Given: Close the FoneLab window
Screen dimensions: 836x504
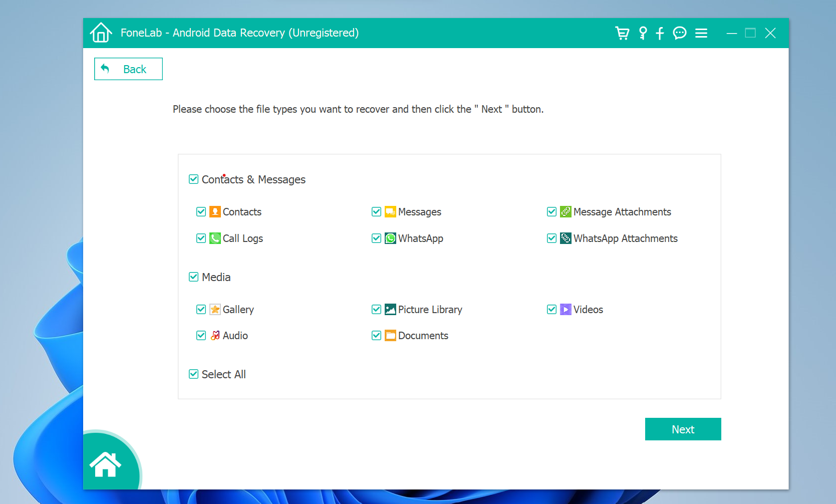Looking at the screenshot, I should pyautogui.click(x=770, y=33).
